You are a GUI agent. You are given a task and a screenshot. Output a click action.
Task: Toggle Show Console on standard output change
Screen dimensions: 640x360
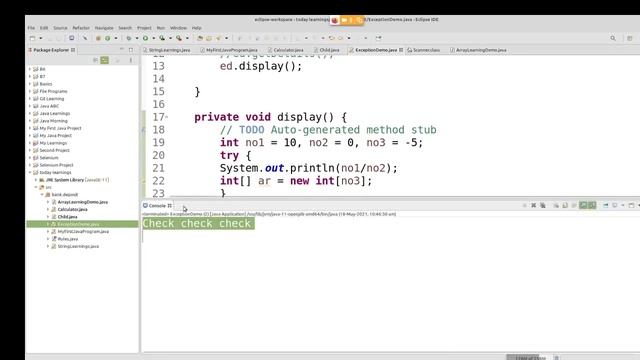(583, 205)
